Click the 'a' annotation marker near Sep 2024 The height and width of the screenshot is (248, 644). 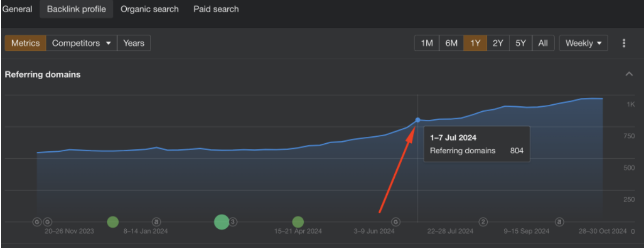[559, 221]
